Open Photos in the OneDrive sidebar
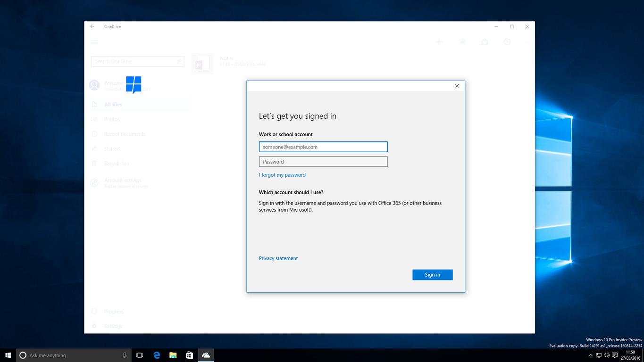This screenshot has height=362, width=644. [x=112, y=119]
